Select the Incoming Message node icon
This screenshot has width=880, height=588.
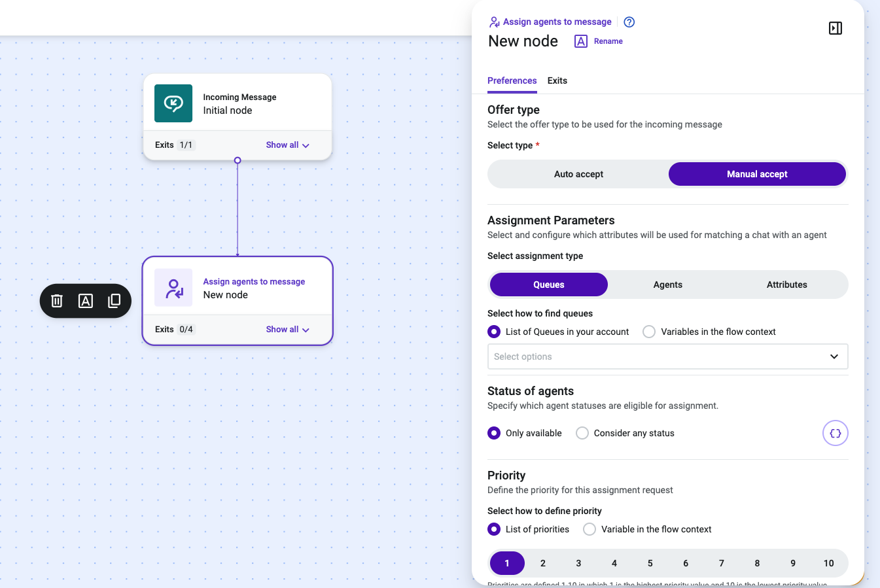[173, 103]
